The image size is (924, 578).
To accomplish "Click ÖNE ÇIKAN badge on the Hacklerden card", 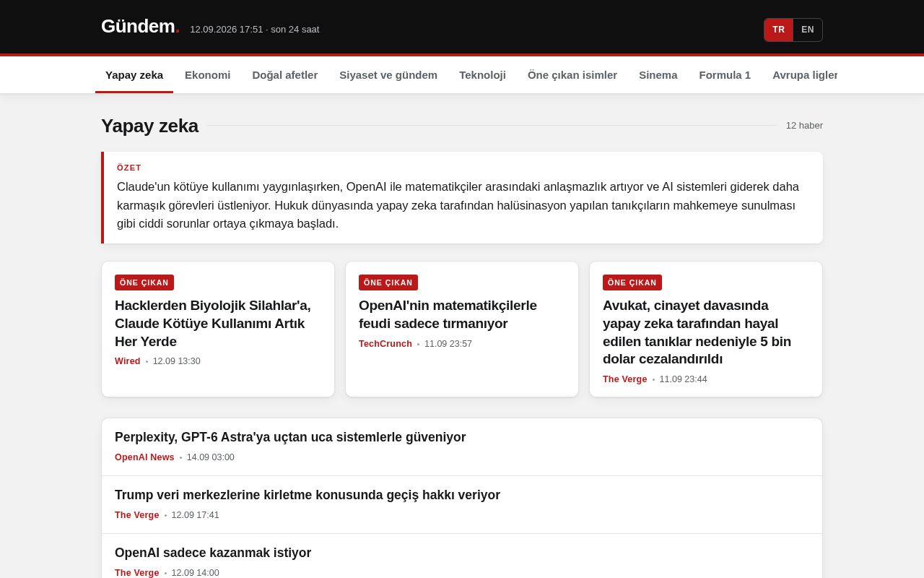I will [144, 282].
